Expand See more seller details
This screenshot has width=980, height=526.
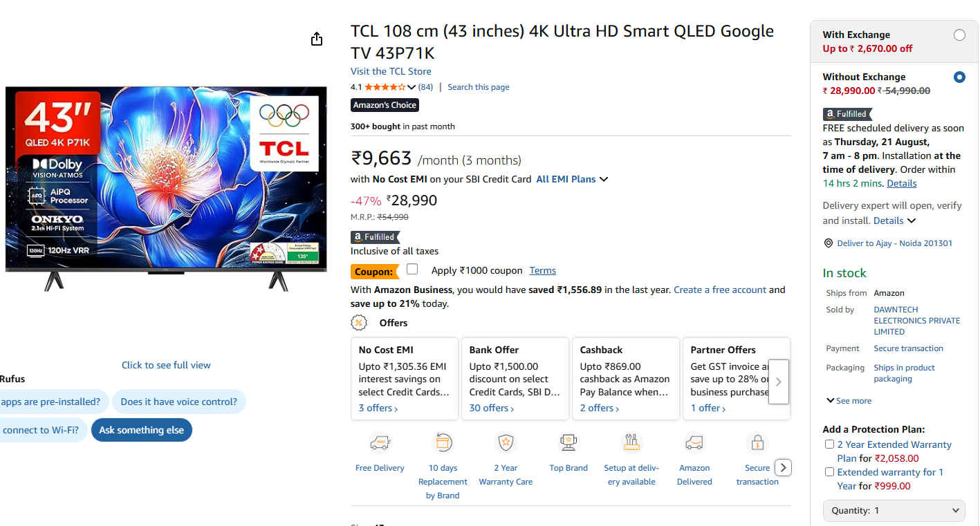(x=849, y=401)
